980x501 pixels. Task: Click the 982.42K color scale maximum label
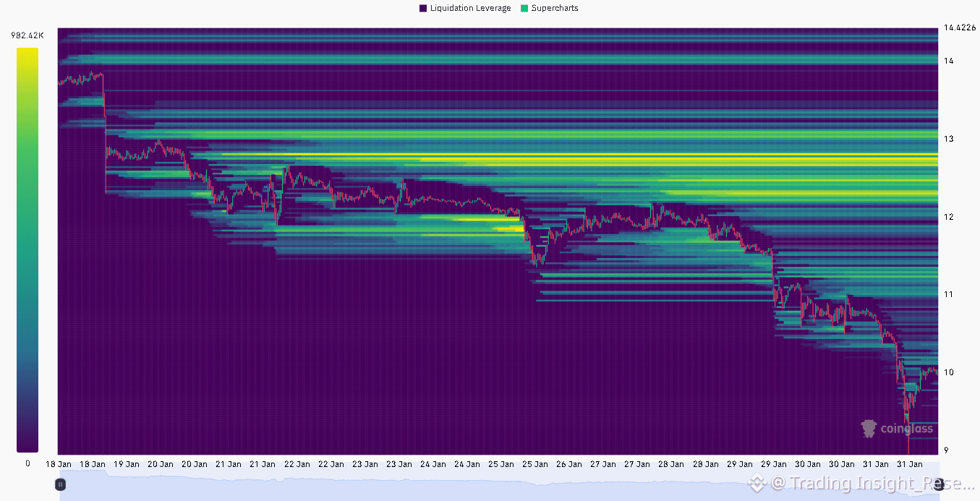tap(27, 35)
